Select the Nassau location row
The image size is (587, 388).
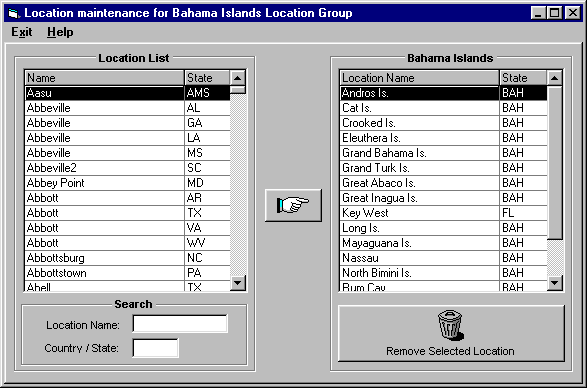point(444,258)
